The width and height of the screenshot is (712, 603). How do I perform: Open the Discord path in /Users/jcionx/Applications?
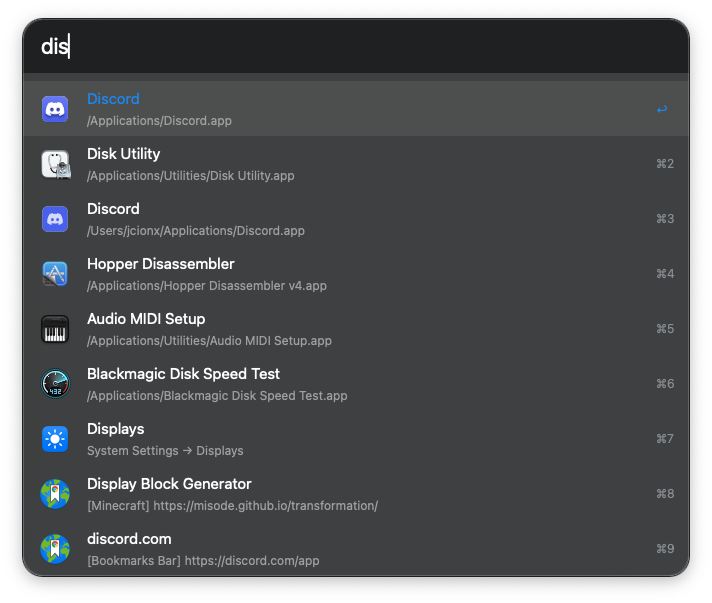(195, 231)
